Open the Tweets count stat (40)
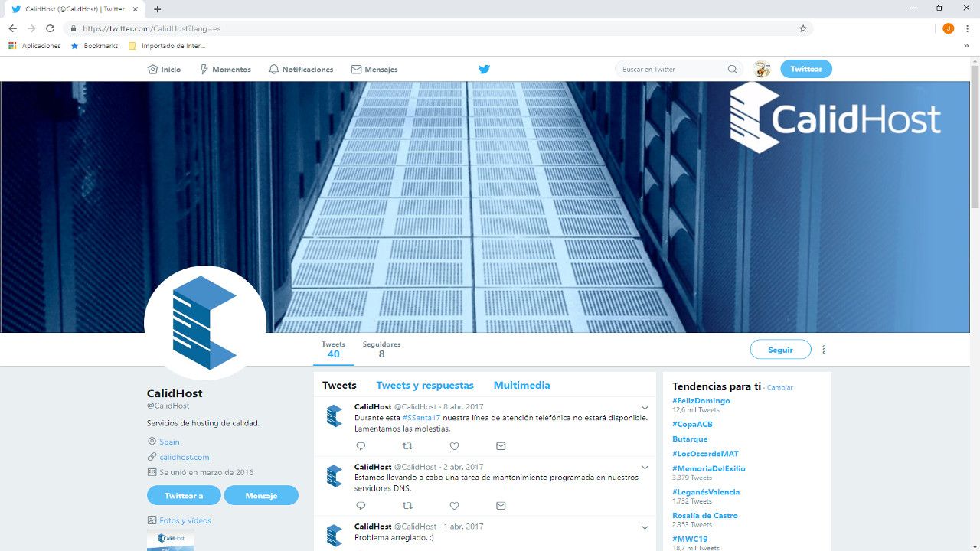The height and width of the screenshot is (551, 980). click(x=334, y=350)
